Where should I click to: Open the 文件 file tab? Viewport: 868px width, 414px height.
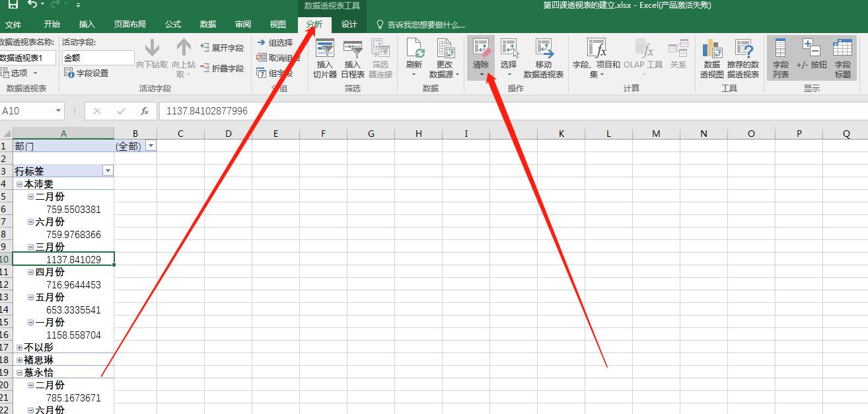pos(13,24)
